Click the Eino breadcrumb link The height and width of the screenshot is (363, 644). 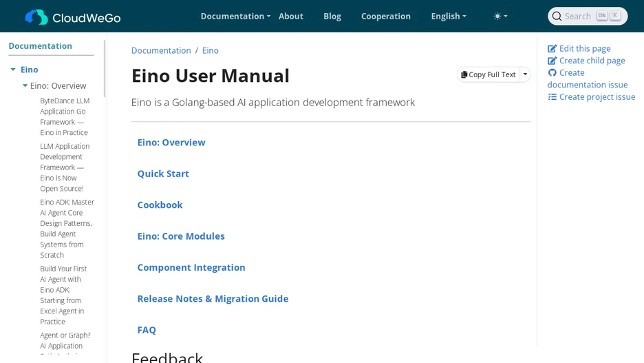pos(211,50)
